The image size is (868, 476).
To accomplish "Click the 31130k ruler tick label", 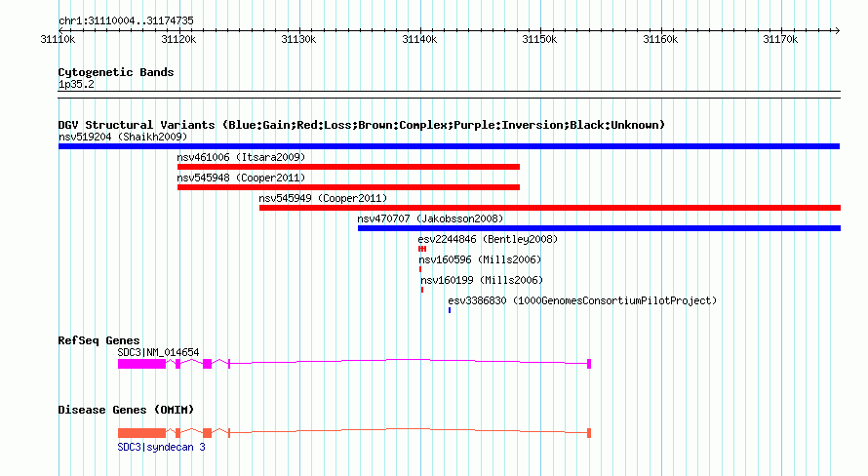I will (298, 39).
